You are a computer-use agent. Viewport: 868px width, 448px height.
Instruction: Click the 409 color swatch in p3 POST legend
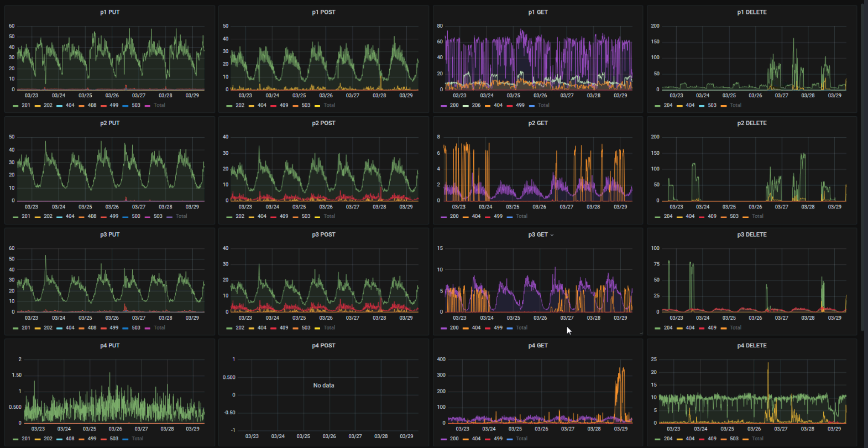tap(273, 328)
